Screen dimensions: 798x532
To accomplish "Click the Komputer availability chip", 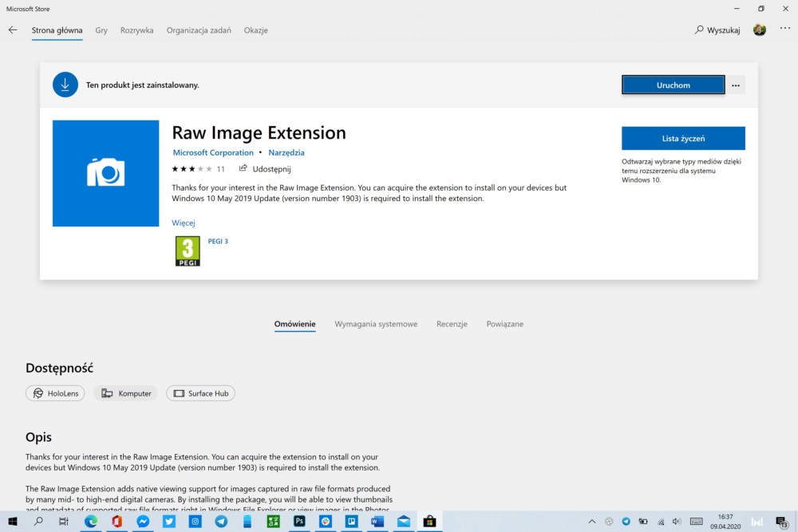I will coord(126,393).
